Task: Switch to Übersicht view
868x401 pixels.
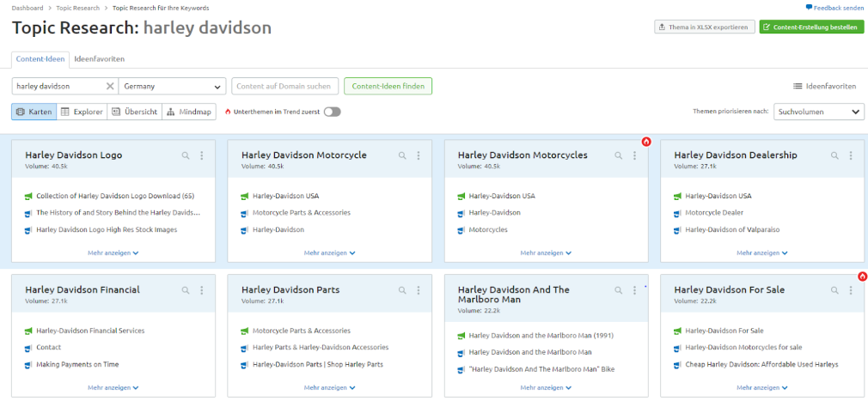Action: [135, 112]
